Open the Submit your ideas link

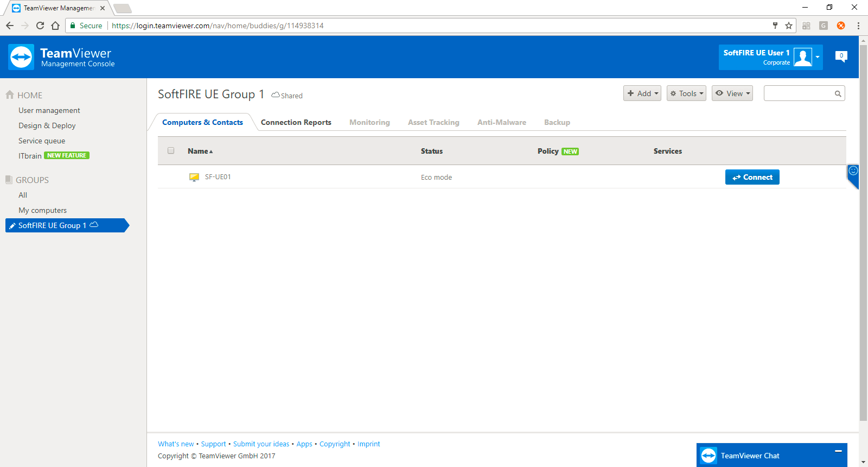point(261,444)
